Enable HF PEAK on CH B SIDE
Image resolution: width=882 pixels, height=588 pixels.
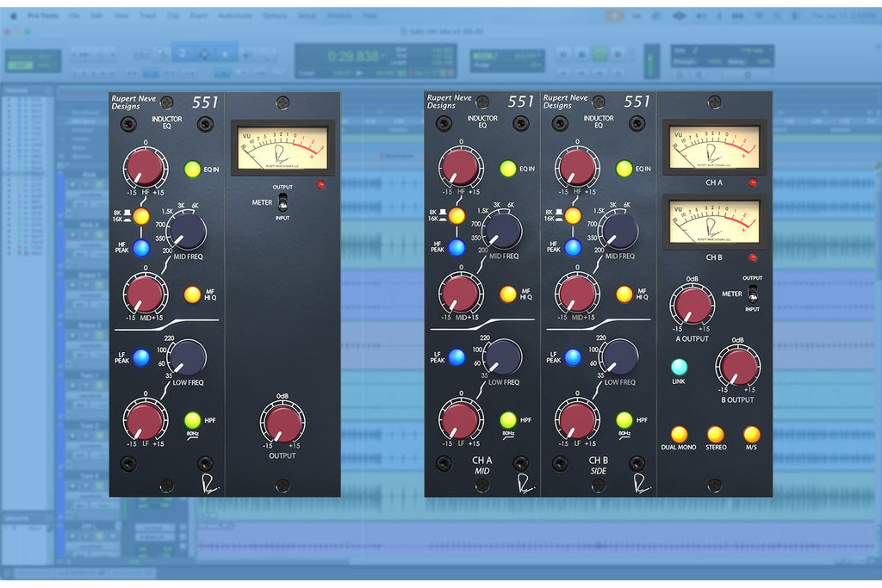click(x=573, y=247)
